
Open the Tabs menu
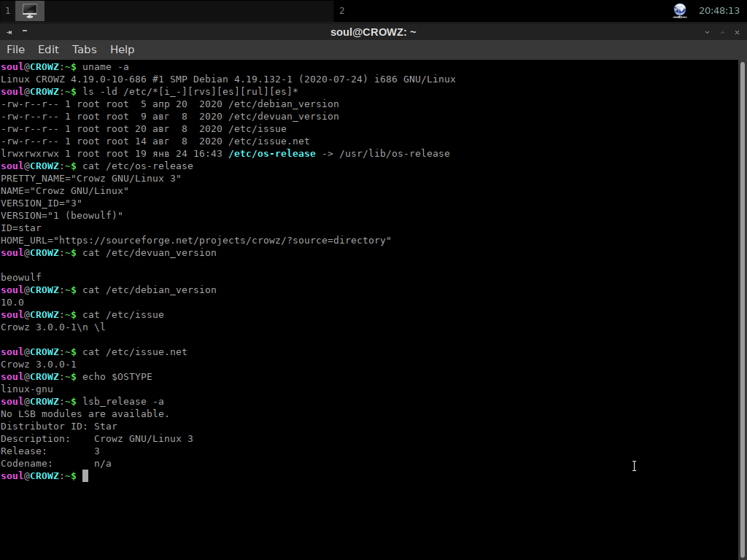85,50
